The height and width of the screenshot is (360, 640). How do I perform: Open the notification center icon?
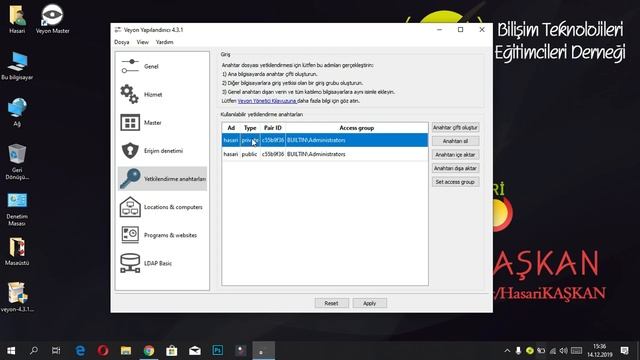click(x=624, y=351)
